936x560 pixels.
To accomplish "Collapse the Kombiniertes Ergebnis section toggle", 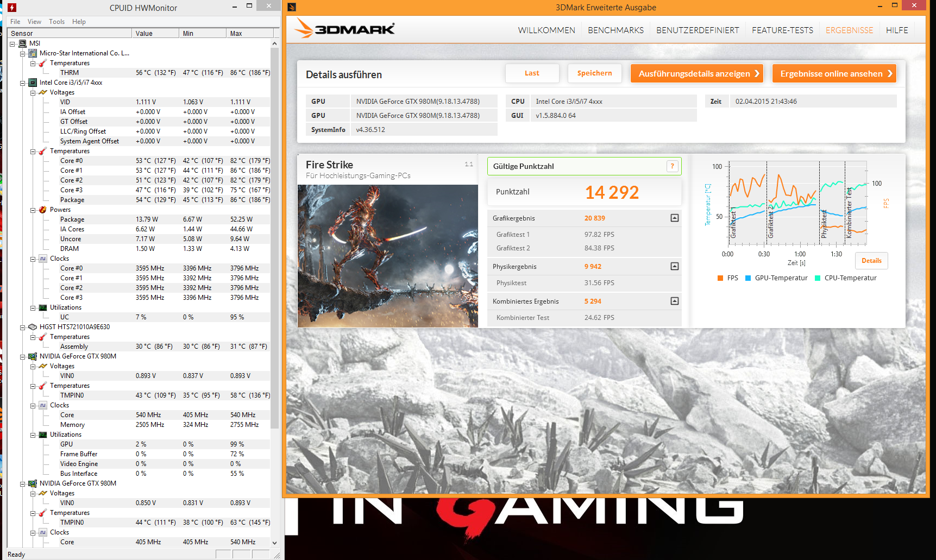I will pyautogui.click(x=674, y=301).
